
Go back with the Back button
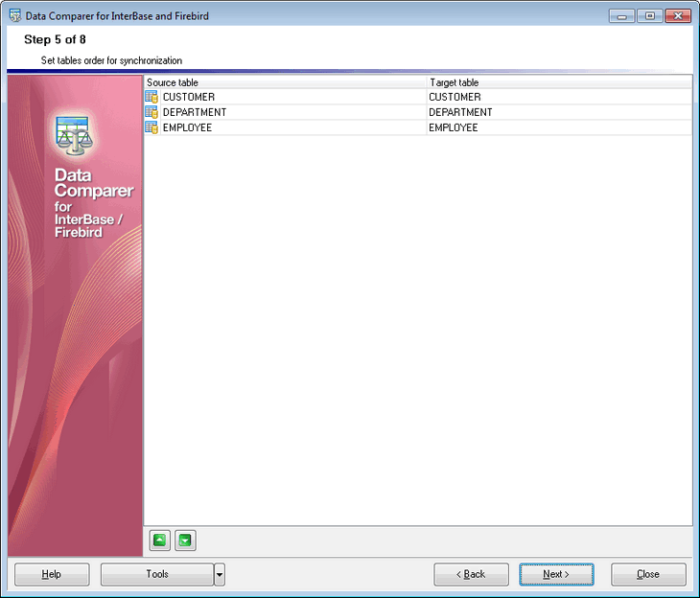471,574
